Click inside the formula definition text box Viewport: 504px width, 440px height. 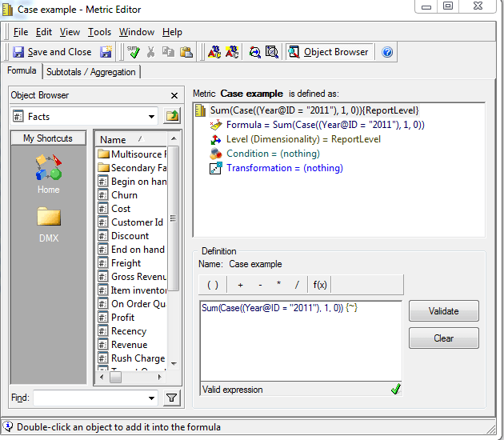(x=300, y=344)
